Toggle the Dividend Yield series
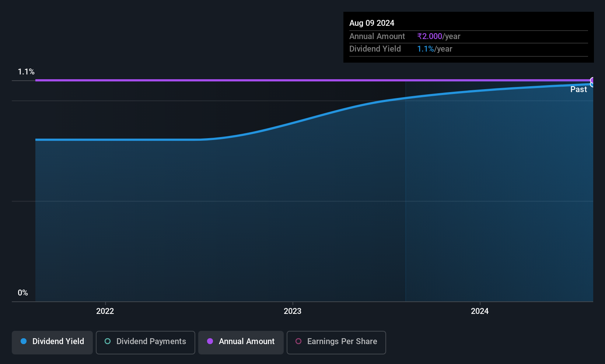The height and width of the screenshot is (364, 605). point(52,343)
